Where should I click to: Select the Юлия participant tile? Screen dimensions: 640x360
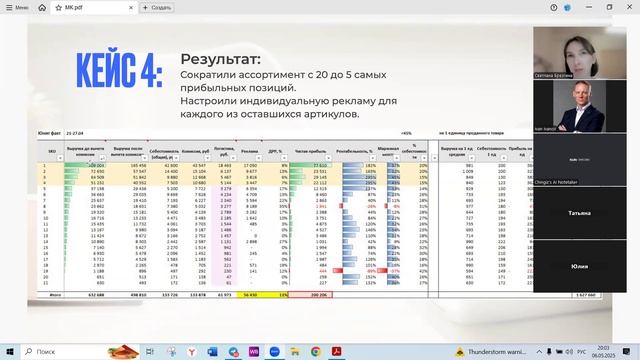(x=580, y=266)
